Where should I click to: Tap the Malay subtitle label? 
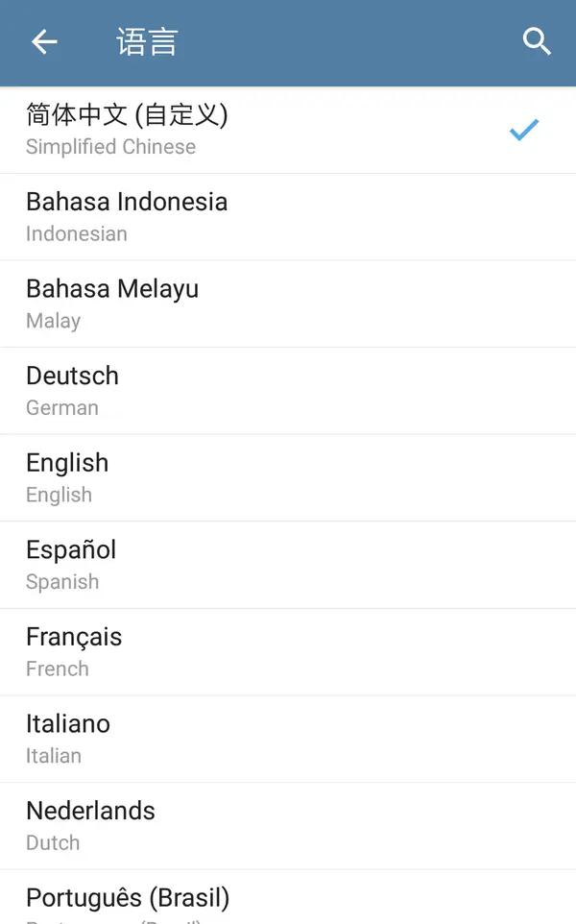tap(54, 321)
